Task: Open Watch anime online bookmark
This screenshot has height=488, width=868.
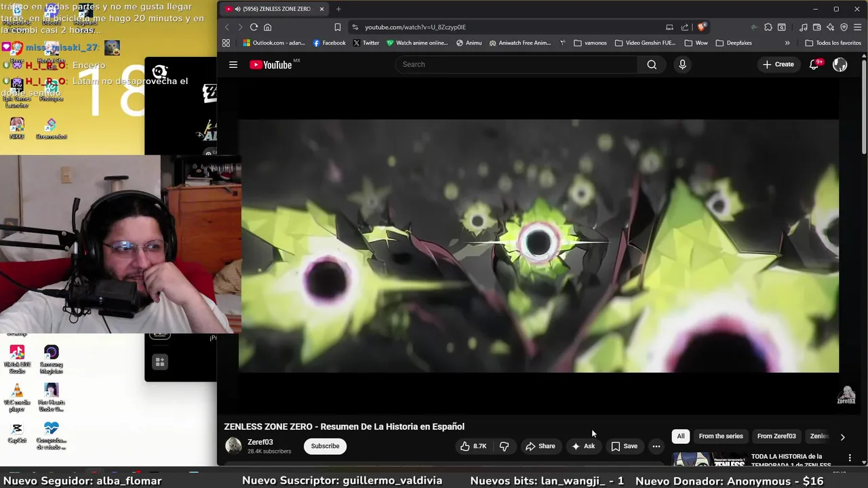Action: (417, 43)
